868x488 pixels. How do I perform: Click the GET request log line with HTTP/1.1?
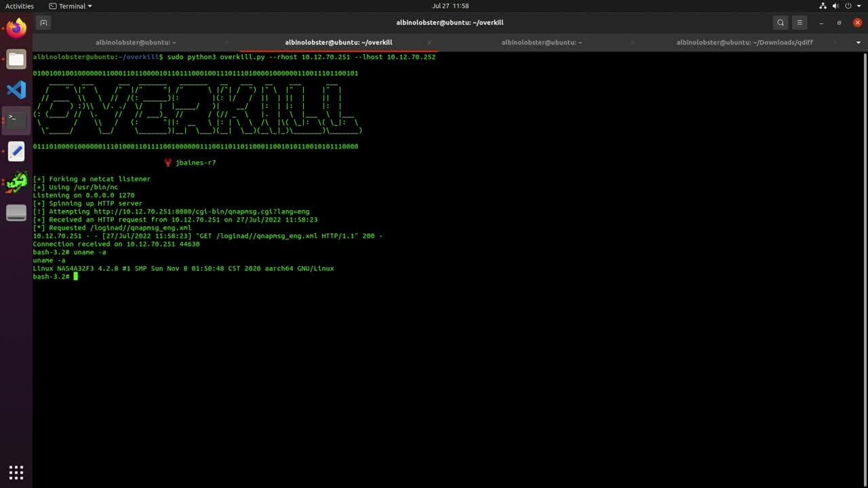pos(208,236)
